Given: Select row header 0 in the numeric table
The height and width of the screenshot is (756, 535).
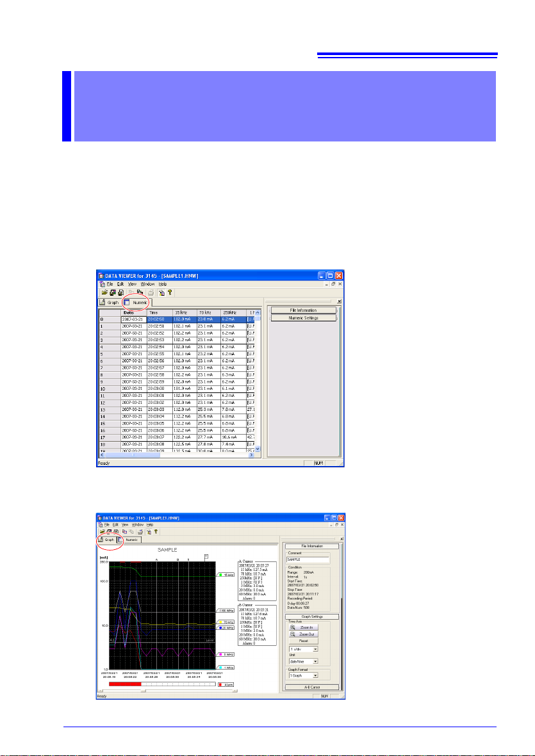Looking at the screenshot, I should [x=110, y=319].
